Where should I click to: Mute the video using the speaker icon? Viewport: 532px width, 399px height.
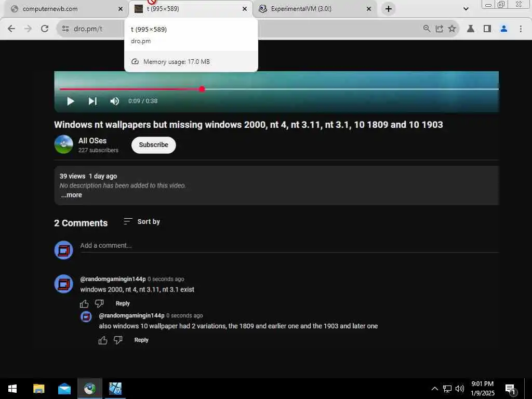pos(114,101)
